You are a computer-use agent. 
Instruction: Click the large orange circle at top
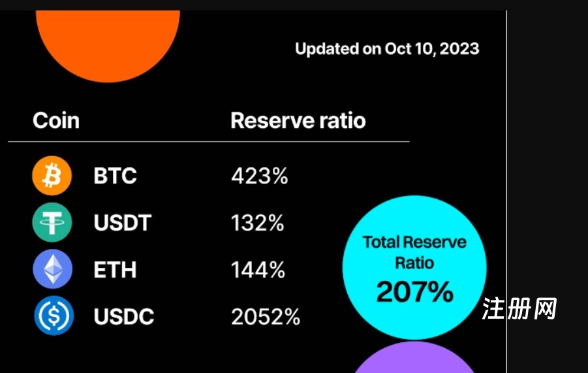tap(108, 46)
